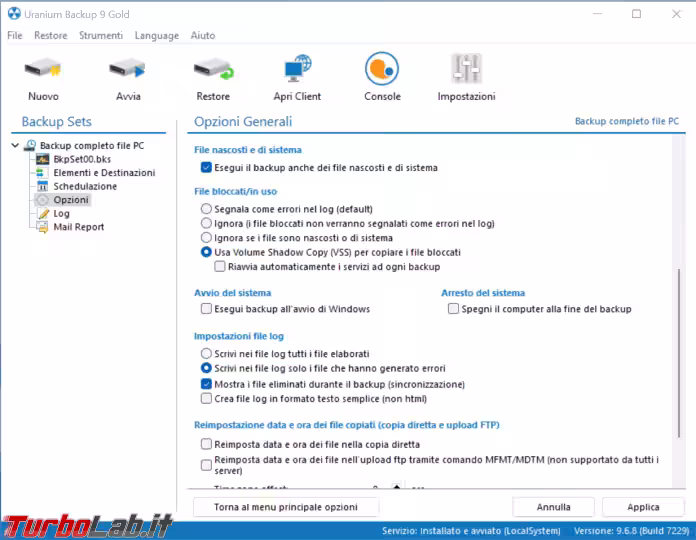This screenshot has width=696, height=540.
Task: Check 'Spegni il computer alla fine del backup'
Action: click(453, 308)
